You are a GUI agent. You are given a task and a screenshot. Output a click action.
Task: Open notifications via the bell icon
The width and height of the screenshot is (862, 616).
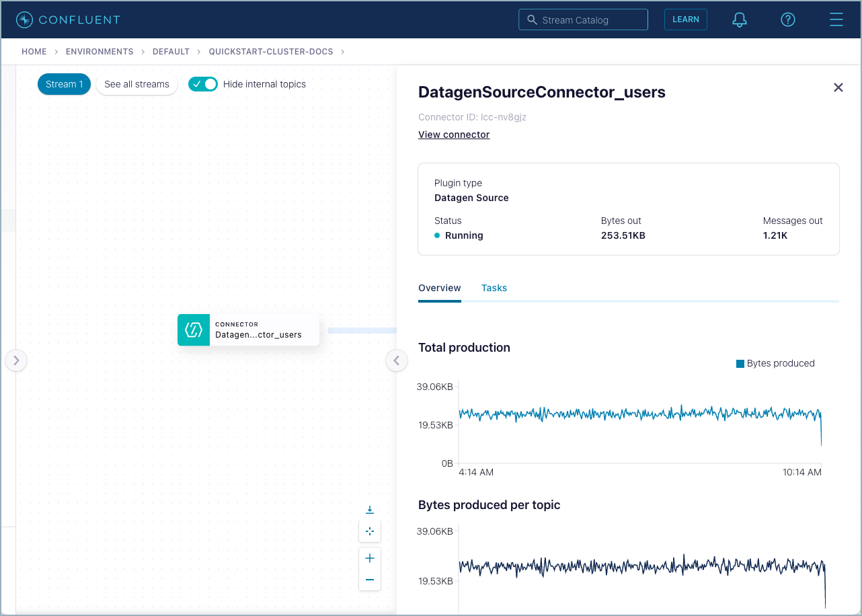tap(740, 20)
